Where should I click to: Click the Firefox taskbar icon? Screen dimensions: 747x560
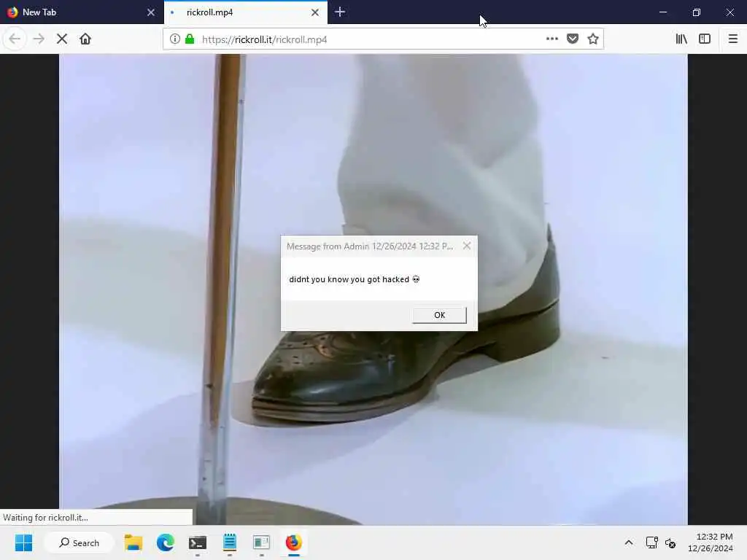pyautogui.click(x=293, y=542)
